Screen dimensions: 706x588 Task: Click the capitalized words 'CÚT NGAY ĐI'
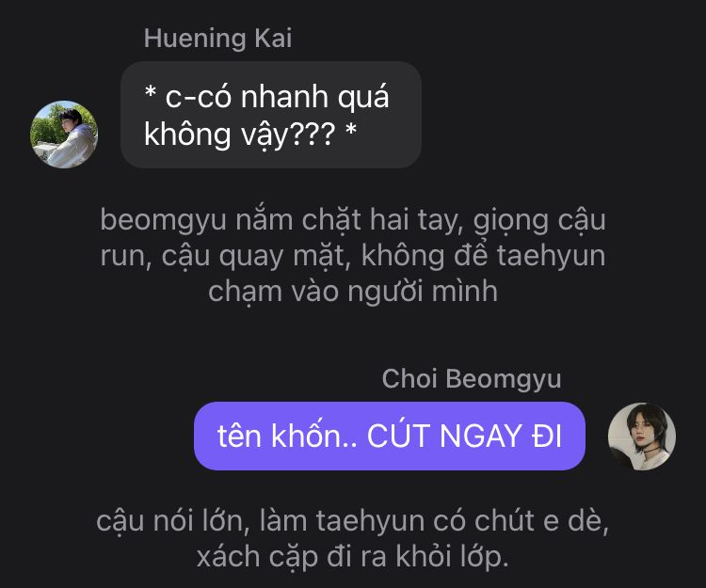click(464, 436)
